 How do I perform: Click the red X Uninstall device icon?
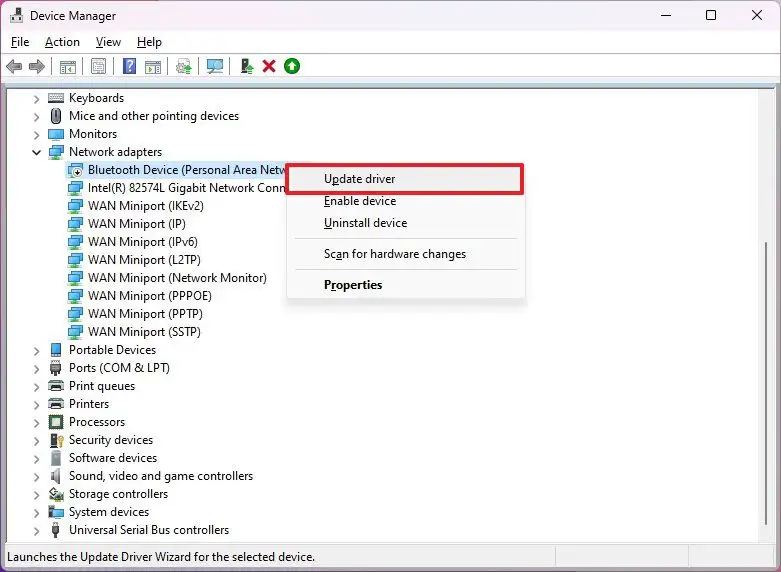pos(269,66)
